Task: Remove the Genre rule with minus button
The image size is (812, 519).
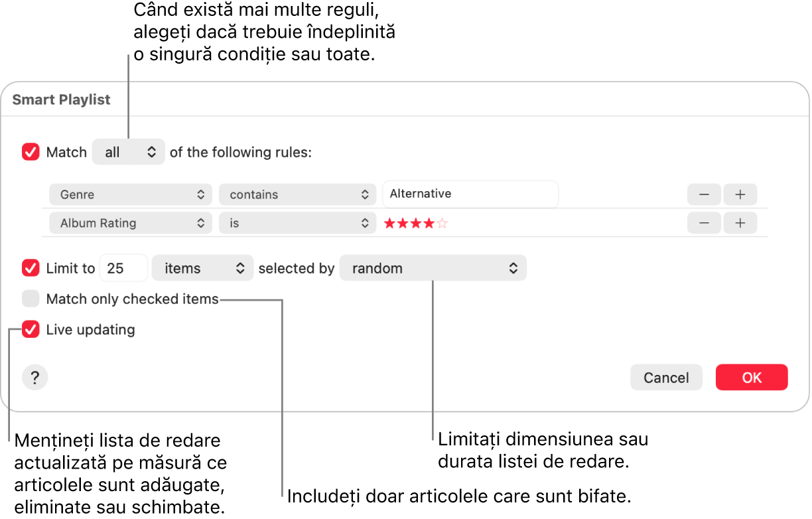Action: pos(704,194)
